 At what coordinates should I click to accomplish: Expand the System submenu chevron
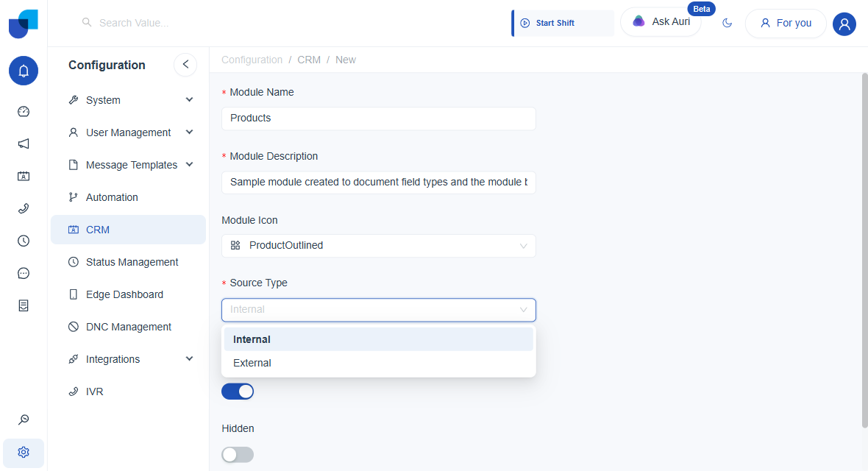pyautogui.click(x=189, y=100)
